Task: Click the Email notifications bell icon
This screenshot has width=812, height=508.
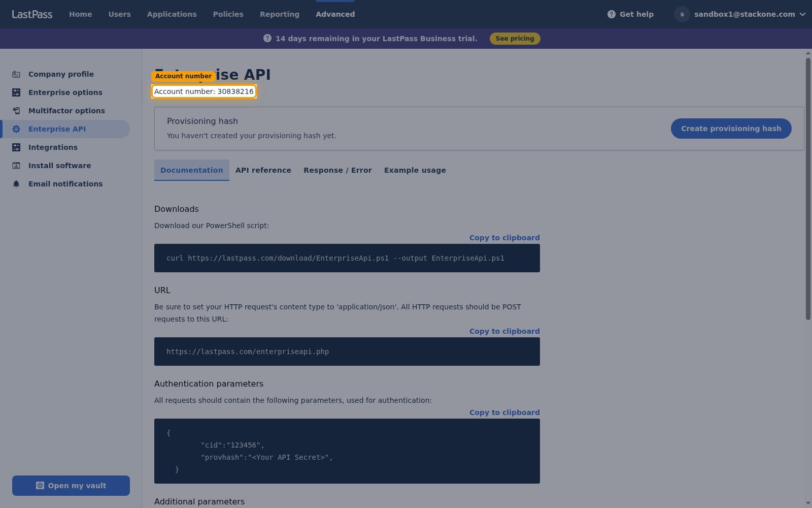Action: pyautogui.click(x=16, y=184)
